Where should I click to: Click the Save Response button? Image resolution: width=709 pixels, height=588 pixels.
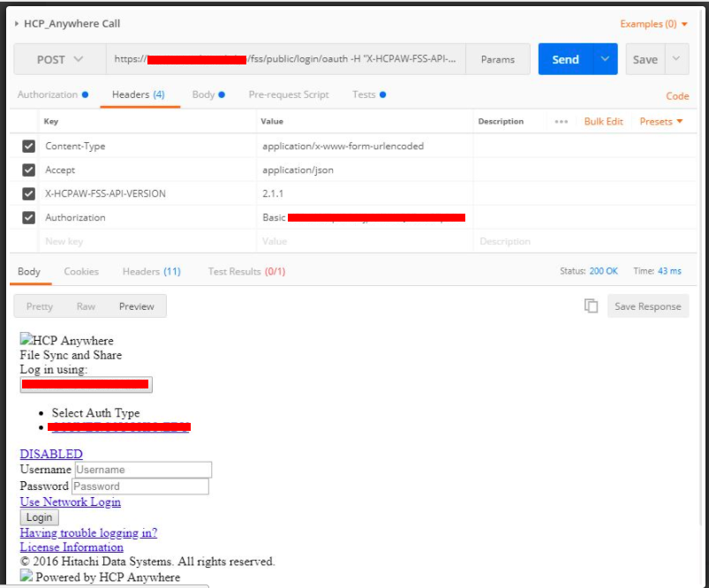(647, 306)
